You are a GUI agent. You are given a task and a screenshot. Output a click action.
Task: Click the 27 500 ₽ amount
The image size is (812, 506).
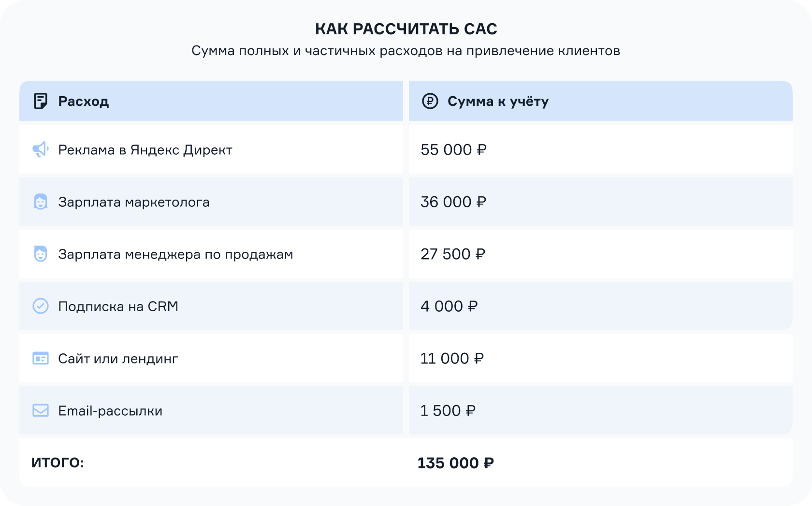coord(452,254)
